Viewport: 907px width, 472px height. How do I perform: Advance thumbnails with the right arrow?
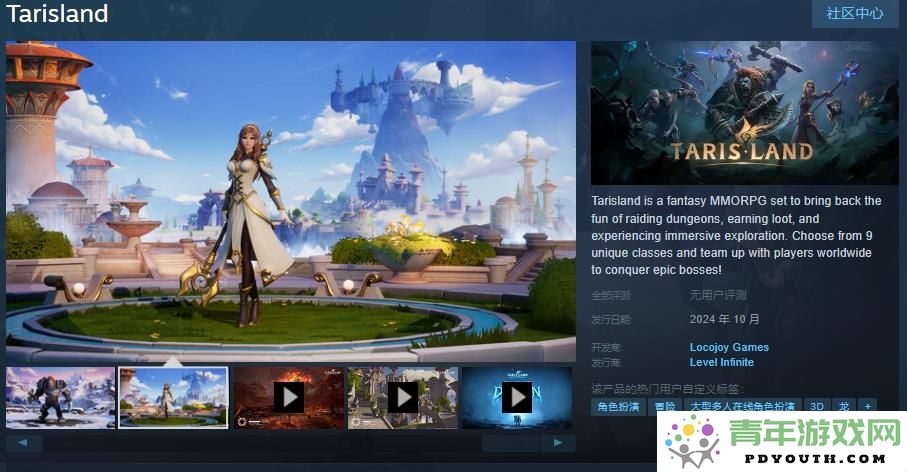coord(558,443)
